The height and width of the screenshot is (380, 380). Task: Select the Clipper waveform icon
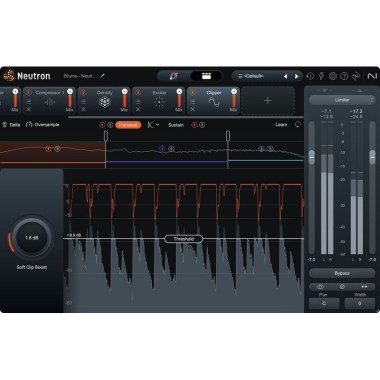[214, 102]
